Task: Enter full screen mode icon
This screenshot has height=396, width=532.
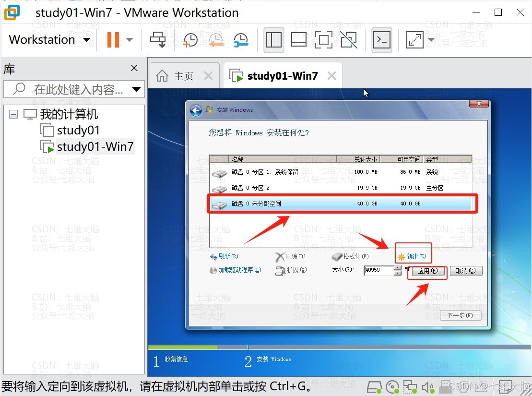Action: (324, 40)
